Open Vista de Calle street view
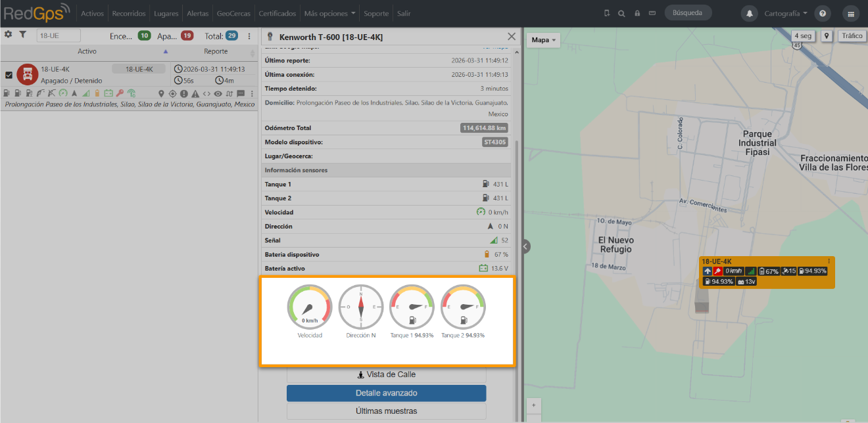 386,374
